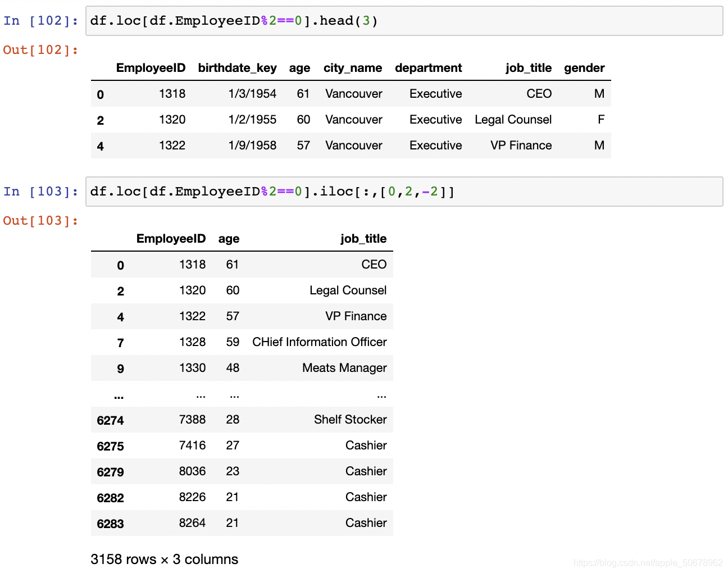Select CEO in the second table

point(374,265)
